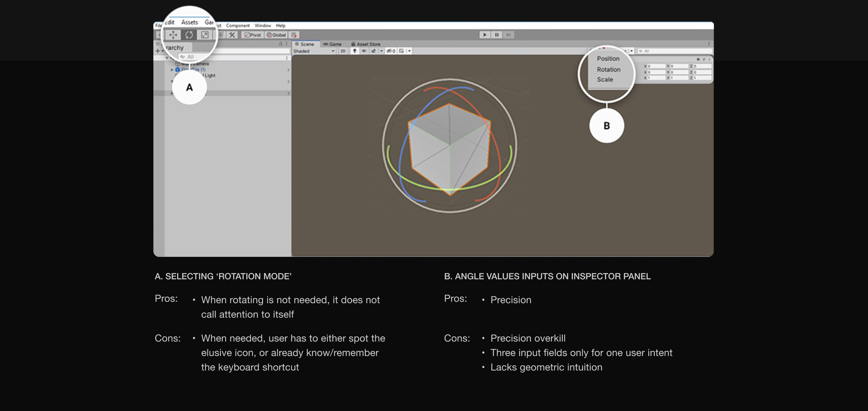Toggle scene lighting lightbulb
Screen dimensions: 868x411
click(x=355, y=51)
